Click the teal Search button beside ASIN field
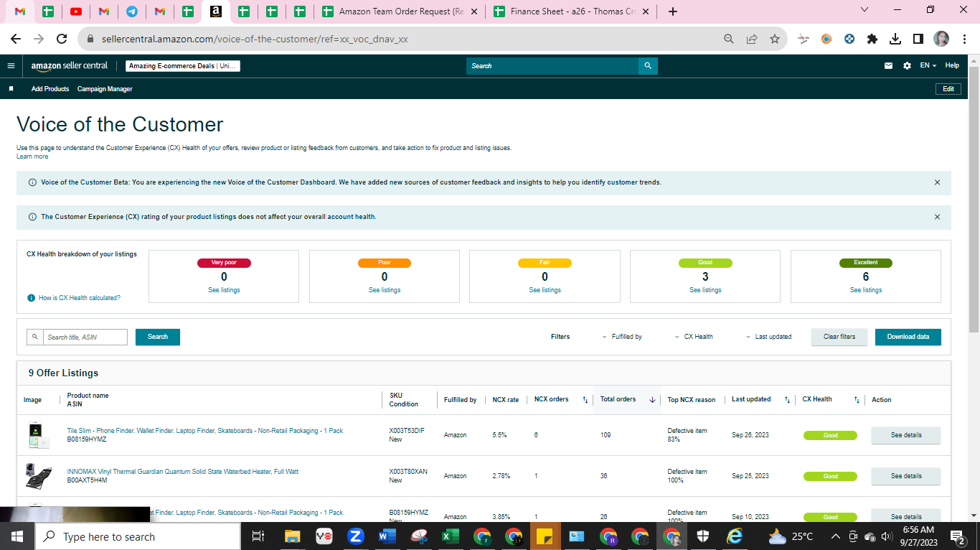 (x=158, y=337)
